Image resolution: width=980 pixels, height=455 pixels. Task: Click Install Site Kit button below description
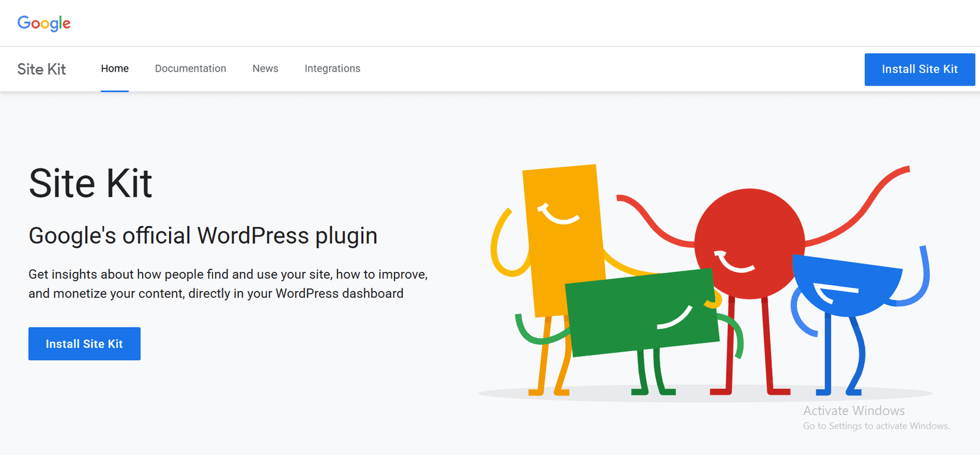tap(85, 344)
